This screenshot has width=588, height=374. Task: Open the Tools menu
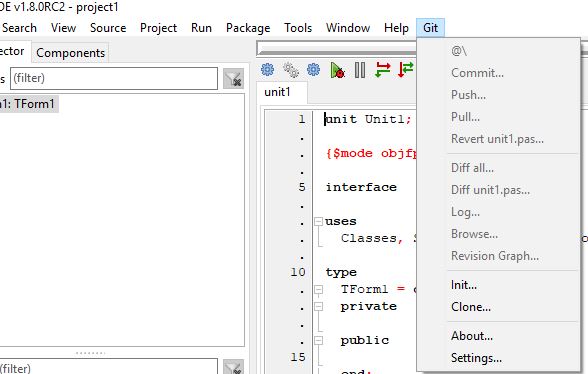(298, 28)
